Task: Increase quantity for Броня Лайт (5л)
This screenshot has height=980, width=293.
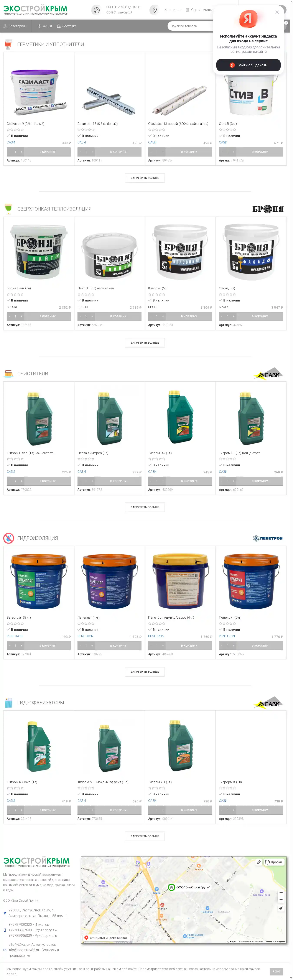Action: click(22, 316)
